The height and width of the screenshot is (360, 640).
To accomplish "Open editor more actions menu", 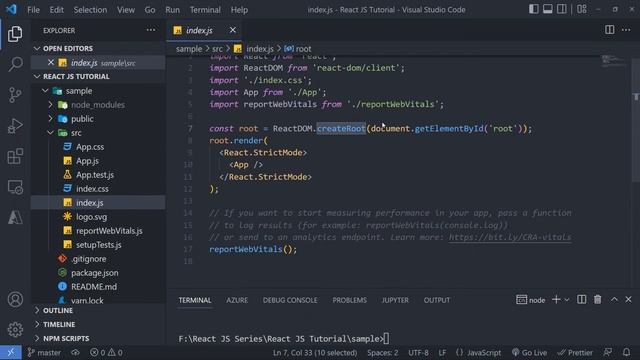I will pos(626,30).
